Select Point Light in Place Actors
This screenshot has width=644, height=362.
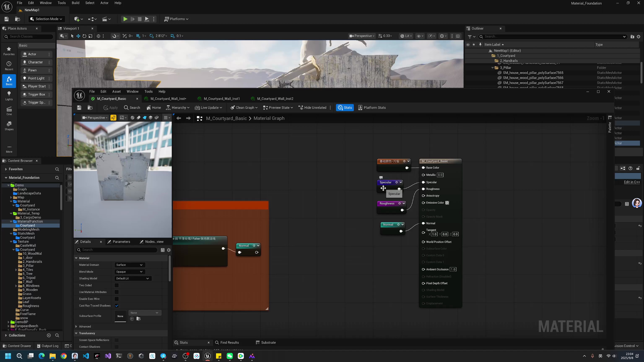36,78
